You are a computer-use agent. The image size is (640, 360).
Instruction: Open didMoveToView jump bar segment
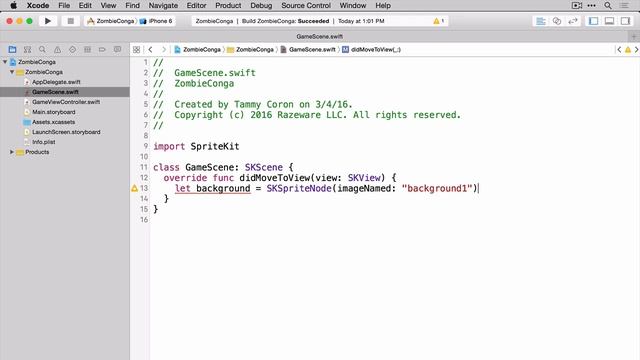pos(371,49)
